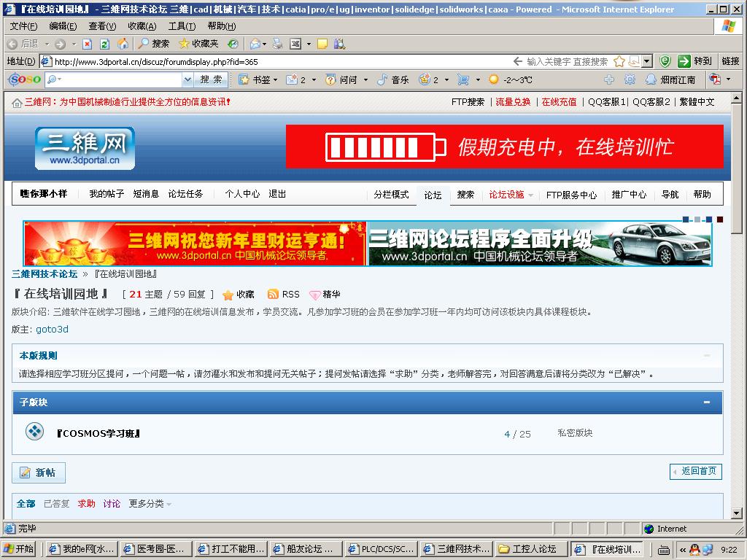Click the IE Forward arrow icon
The height and width of the screenshot is (560, 747).
[x=61, y=44]
